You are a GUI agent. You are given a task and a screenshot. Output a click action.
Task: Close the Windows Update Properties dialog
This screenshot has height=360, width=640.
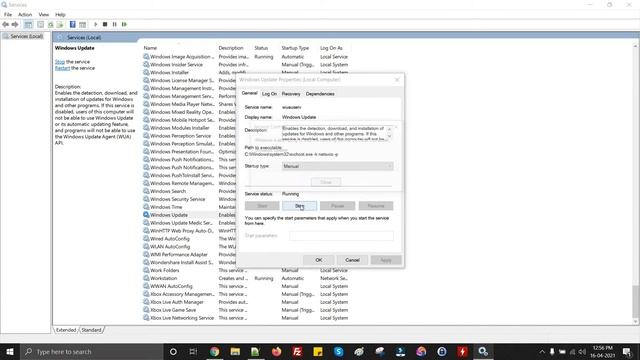[397, 80]
